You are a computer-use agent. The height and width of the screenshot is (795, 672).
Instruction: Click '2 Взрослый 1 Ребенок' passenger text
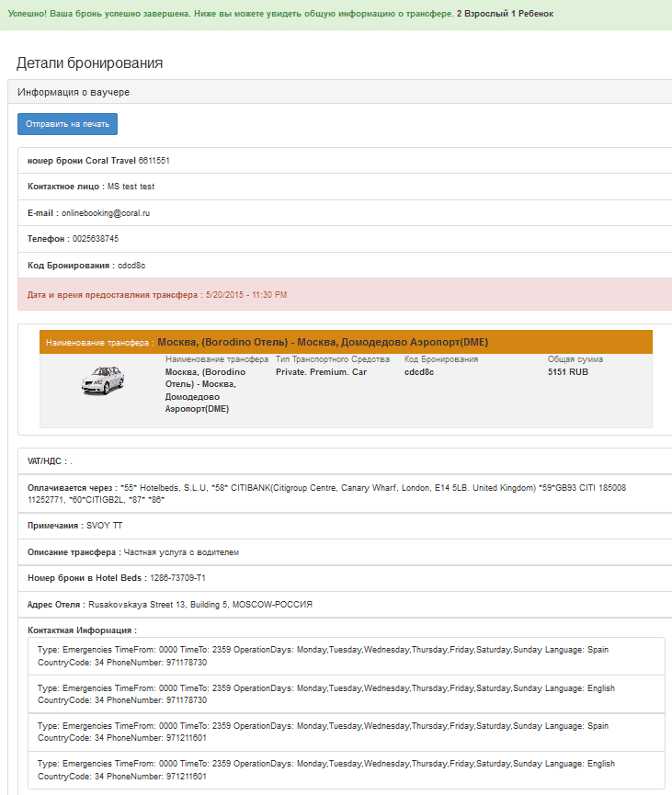505,14
